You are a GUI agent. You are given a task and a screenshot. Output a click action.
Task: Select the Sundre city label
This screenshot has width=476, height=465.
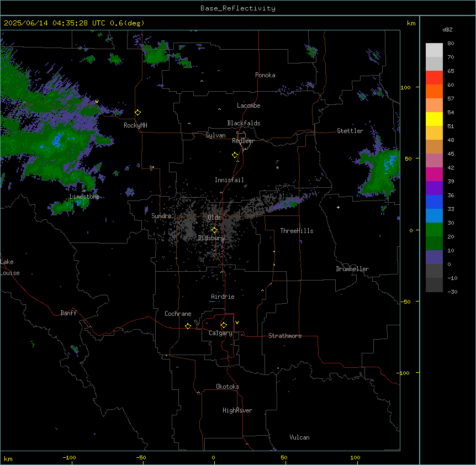161,216
